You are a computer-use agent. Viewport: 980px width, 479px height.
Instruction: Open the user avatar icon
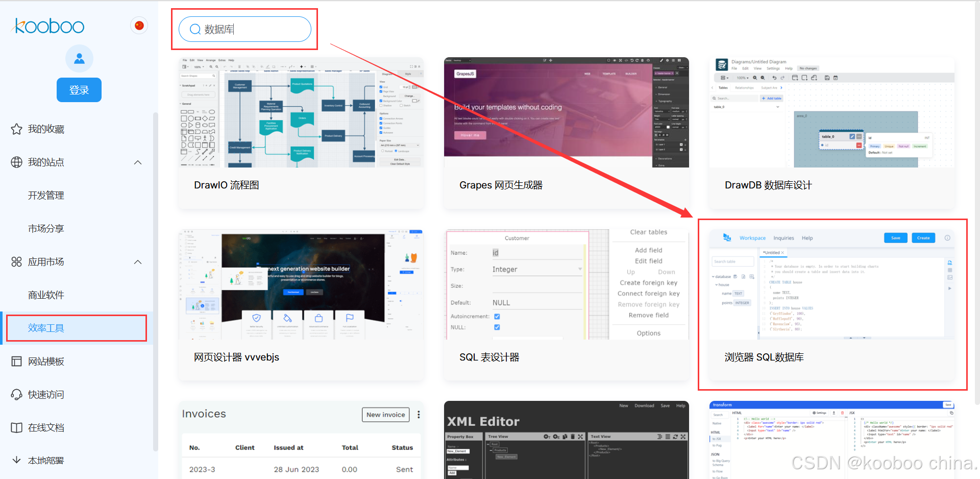coord(79,58)
